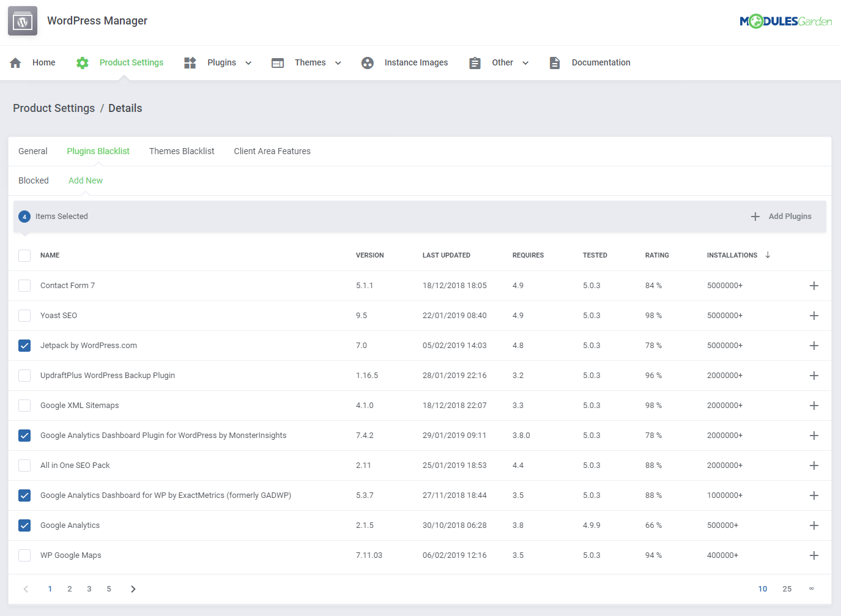Select the Product Settings gear icon
The width and height of the screenshot is (841, 616).
pos(82,62)
